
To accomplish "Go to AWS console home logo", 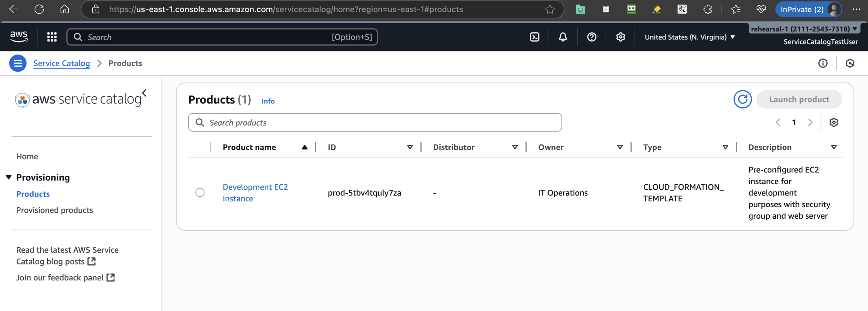I will point(19,37).
